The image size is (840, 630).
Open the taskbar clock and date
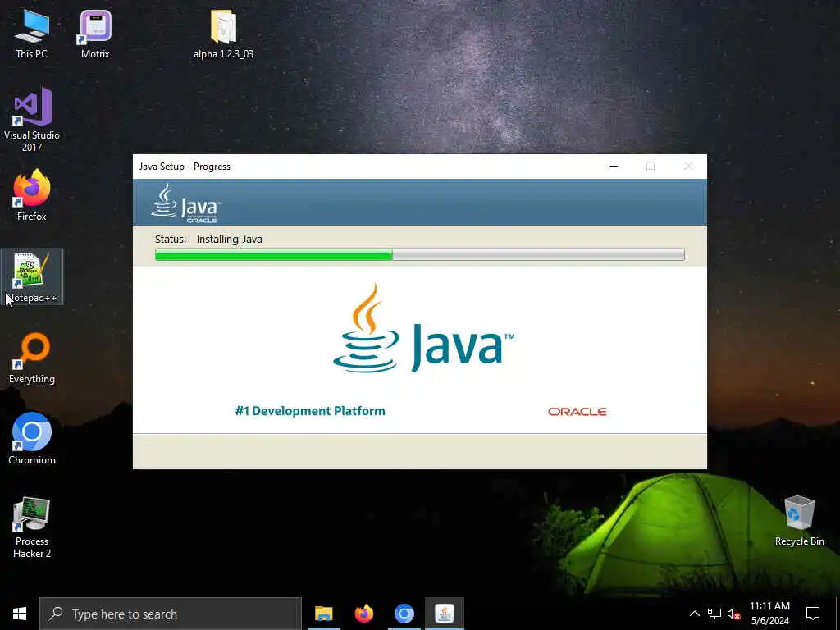769,614
